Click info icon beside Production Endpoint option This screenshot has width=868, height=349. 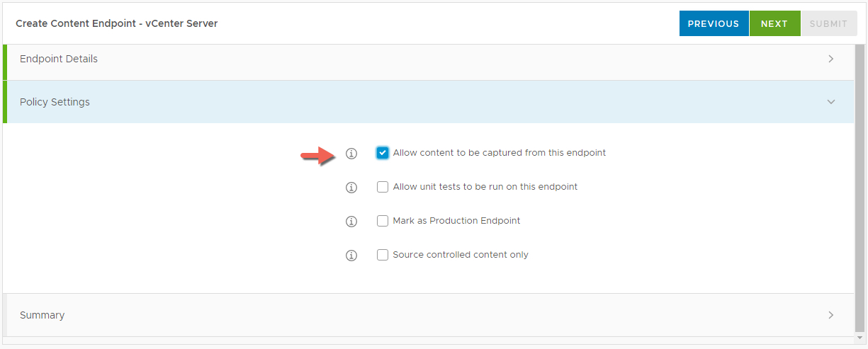coord(351,222)
